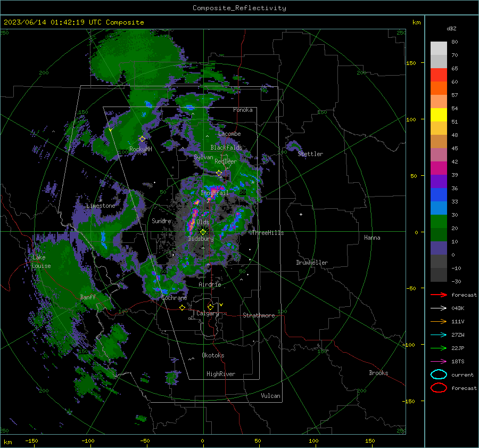The image size is (479, 448).
Task: Click the 39 dBZ magenta color swatch
Action: (439, 168)
